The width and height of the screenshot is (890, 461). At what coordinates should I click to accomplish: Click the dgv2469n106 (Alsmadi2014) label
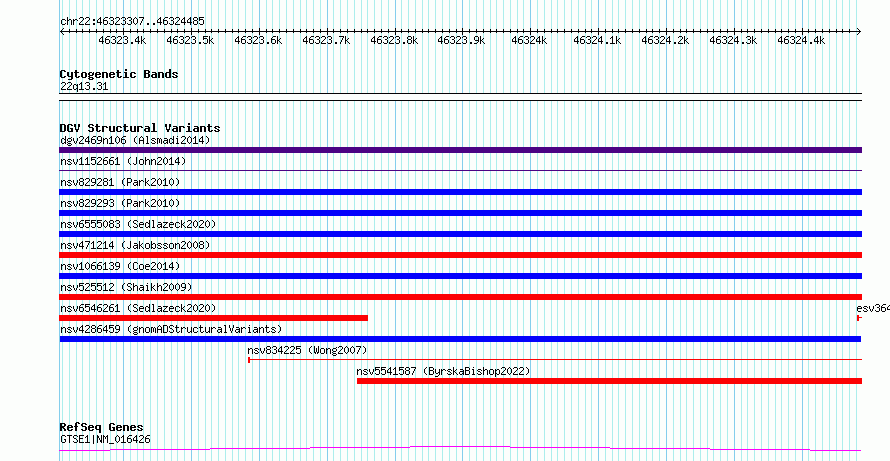point(135,140)
